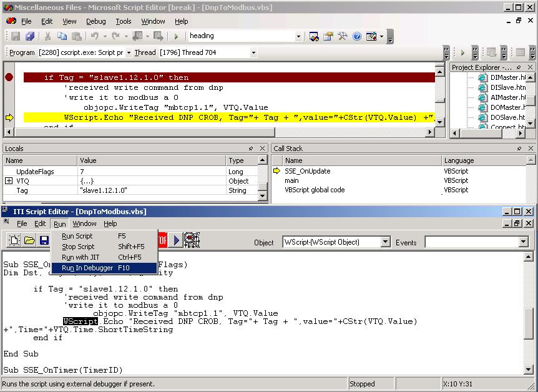Open the Toolbox hammer-and-wrench icon
Image resolution: width=538 pixels, height=392 pixels.
pyautogui.click(x=343, y=36)
